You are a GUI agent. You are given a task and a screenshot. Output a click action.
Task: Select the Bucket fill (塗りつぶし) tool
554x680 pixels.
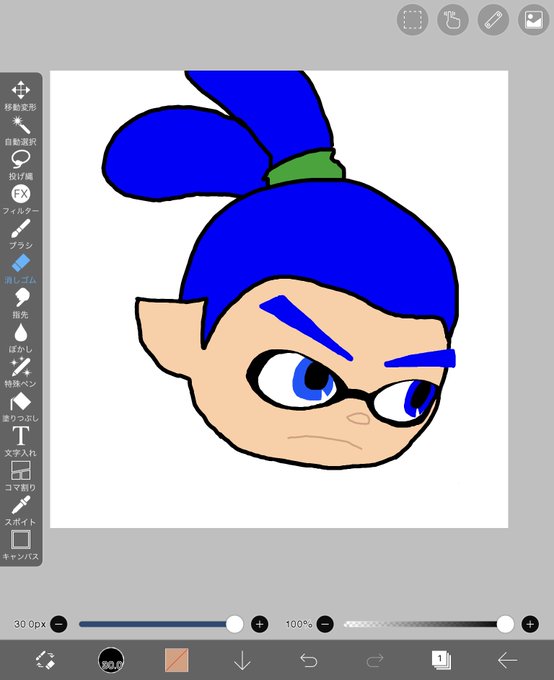point(20,407)
